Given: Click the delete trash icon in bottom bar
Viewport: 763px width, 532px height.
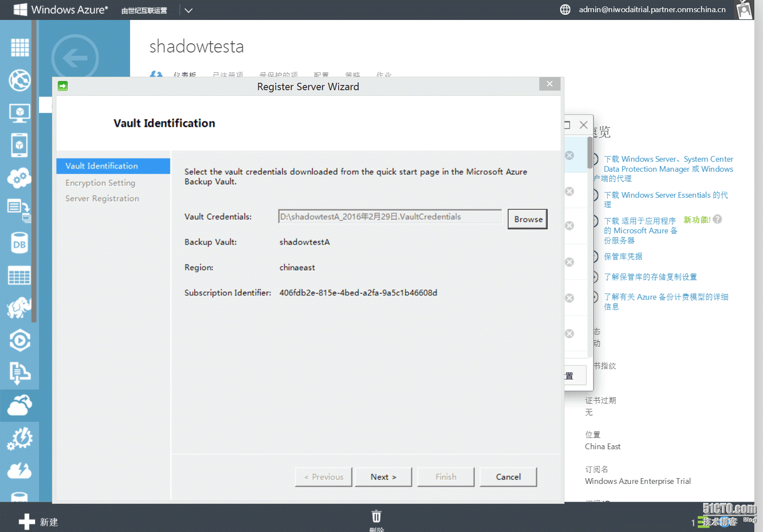Looking at the screenshot, I should tap(376, 516).
